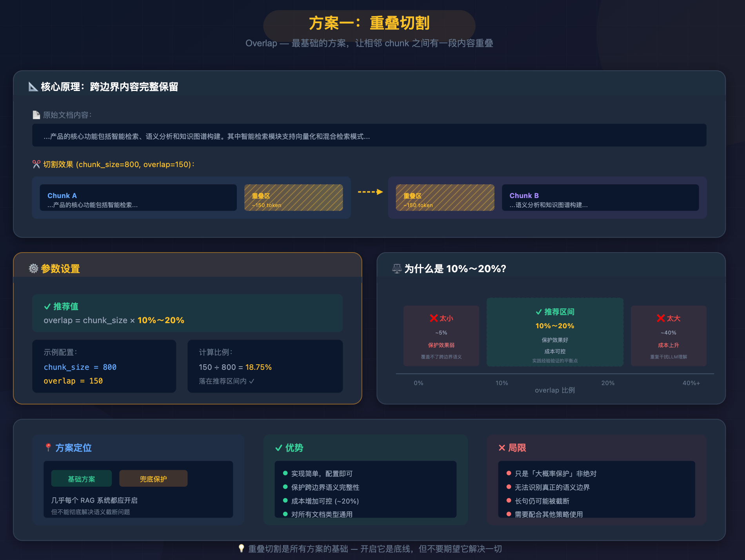Click the 20% mark on overlap axis
This screenshot has height=560, width=745.
coord(608,383)
